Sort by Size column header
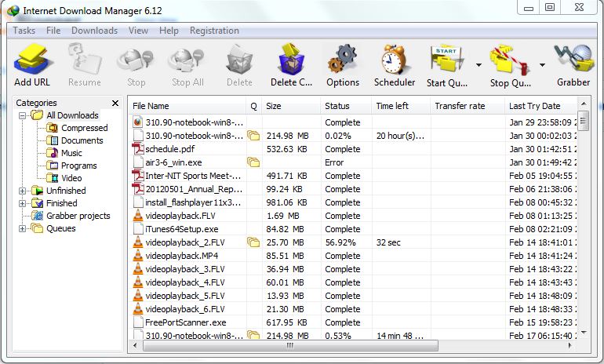 [x=291, y=106]
